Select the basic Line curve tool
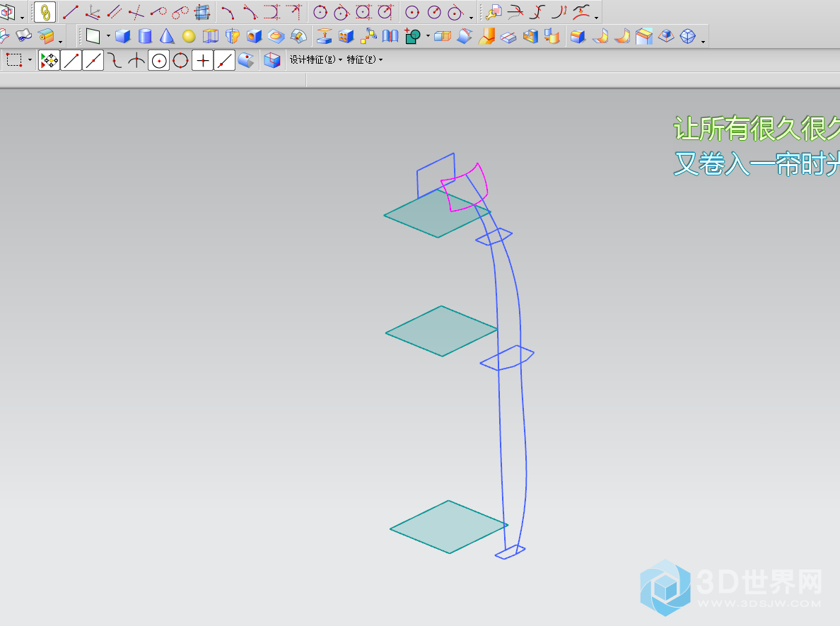 click(71, 12)
